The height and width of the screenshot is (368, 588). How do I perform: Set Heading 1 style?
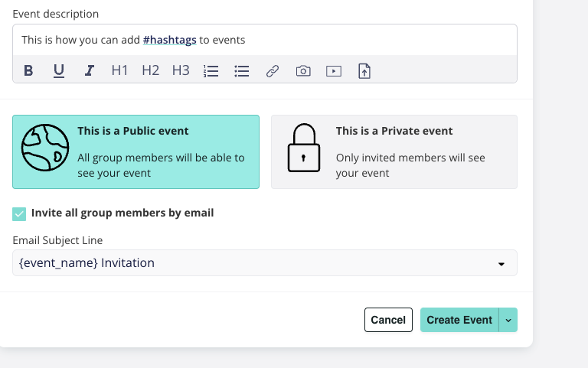119,70
